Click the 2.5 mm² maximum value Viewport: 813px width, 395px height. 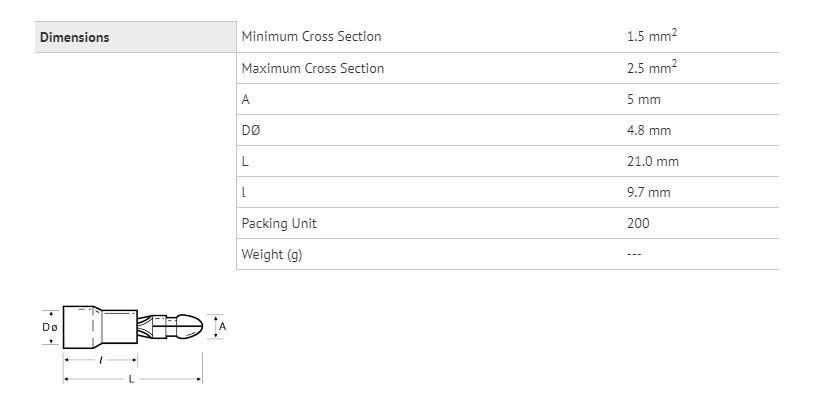pyautogui.click(x=652, y=67)
